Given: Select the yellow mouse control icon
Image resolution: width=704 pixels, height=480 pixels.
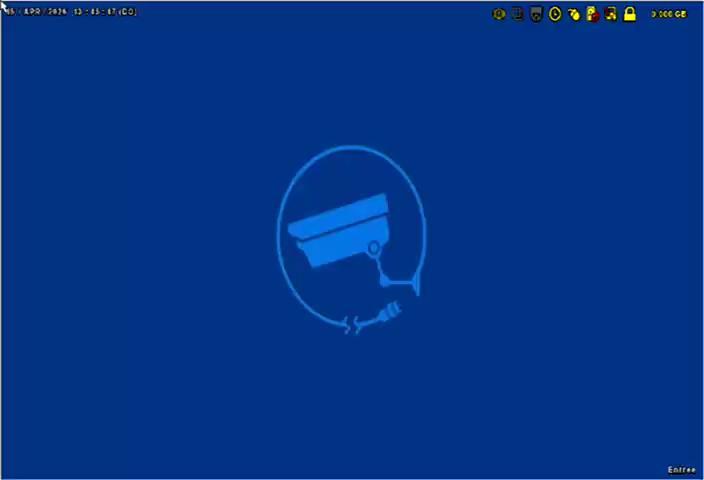Looking at the screenshot, I should pyautogui.click(x=574, y=14).
